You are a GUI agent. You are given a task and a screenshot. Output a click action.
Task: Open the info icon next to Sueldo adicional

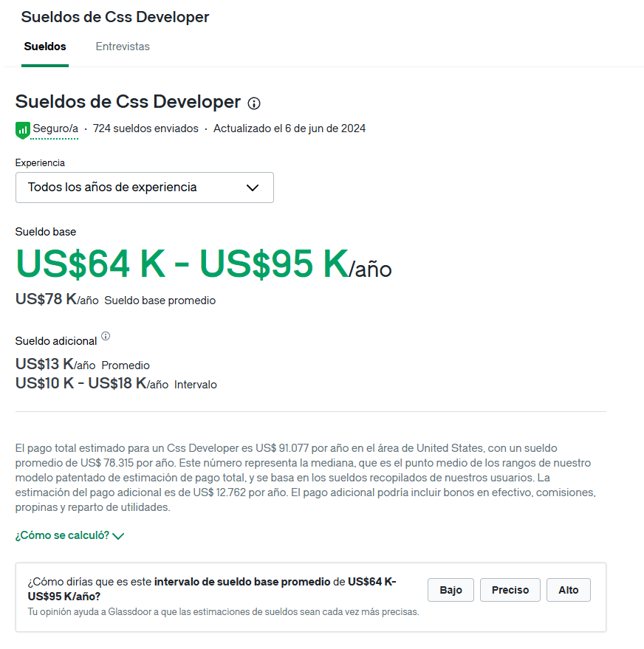(x=106, y=336)
